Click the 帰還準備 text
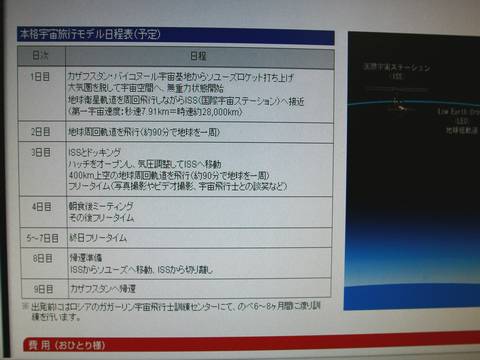This screenshot has height=360, width=480. [86, 257]
